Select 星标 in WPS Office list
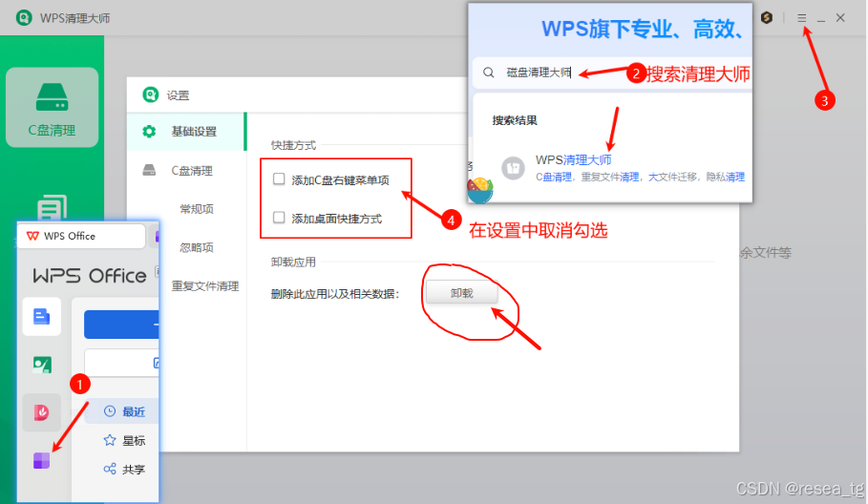Viewport: 868px width, 504px height. click(x=122, y=440)
